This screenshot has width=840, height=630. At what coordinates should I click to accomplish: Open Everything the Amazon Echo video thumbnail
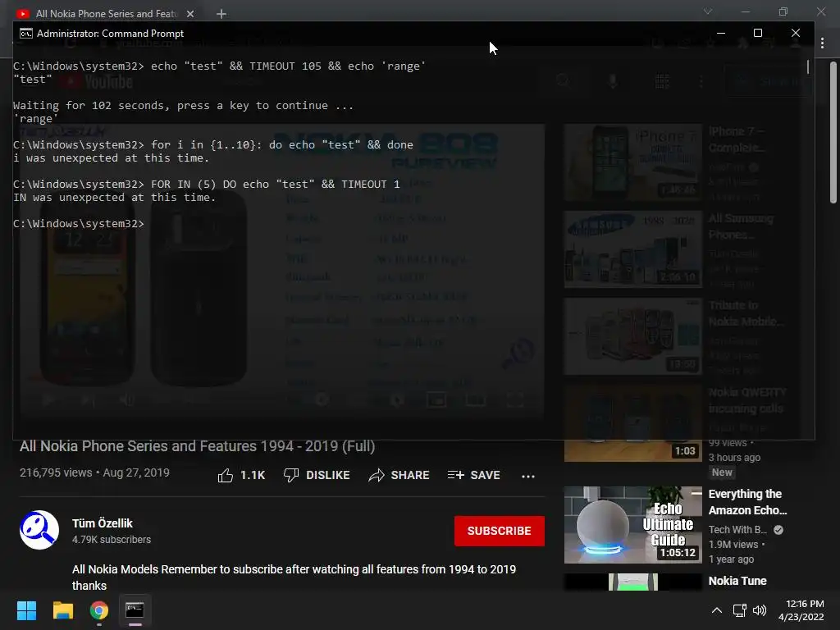[x=632, y=524]
